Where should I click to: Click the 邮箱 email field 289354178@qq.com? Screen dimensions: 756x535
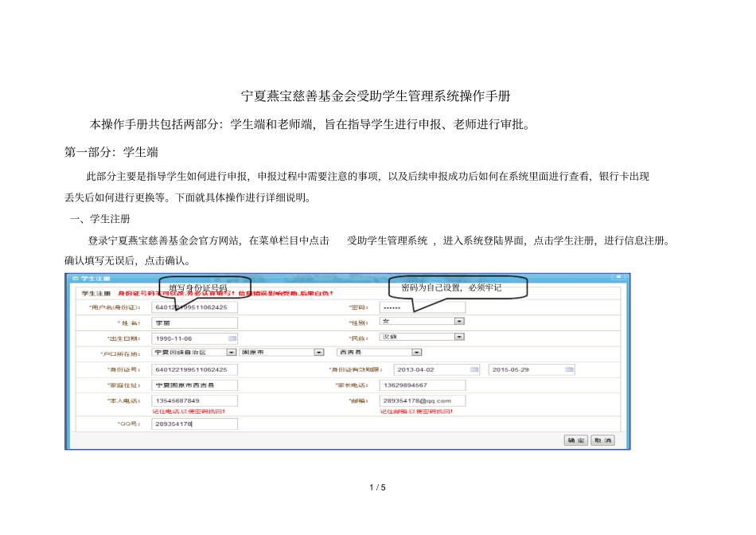[423, 401]
